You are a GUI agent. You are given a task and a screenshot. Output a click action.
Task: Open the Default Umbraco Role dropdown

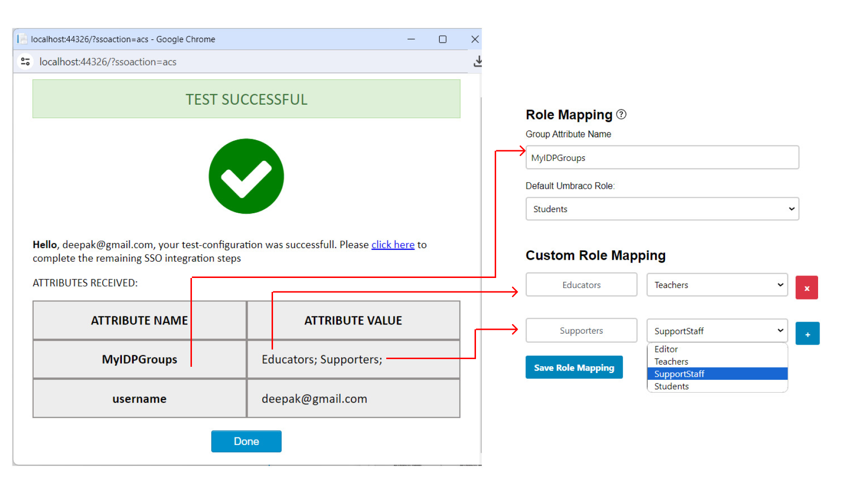click(662, 209)
